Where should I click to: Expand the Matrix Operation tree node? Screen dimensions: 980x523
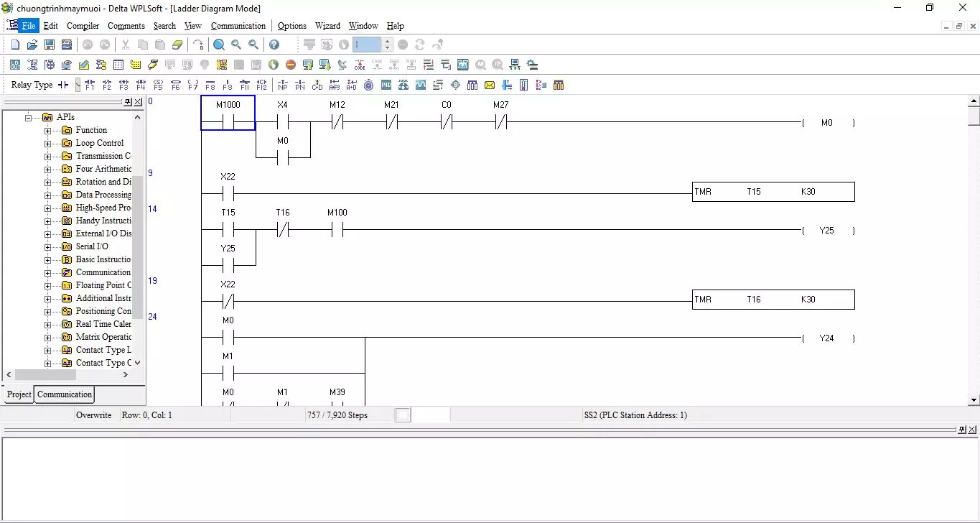pos(48,337)
